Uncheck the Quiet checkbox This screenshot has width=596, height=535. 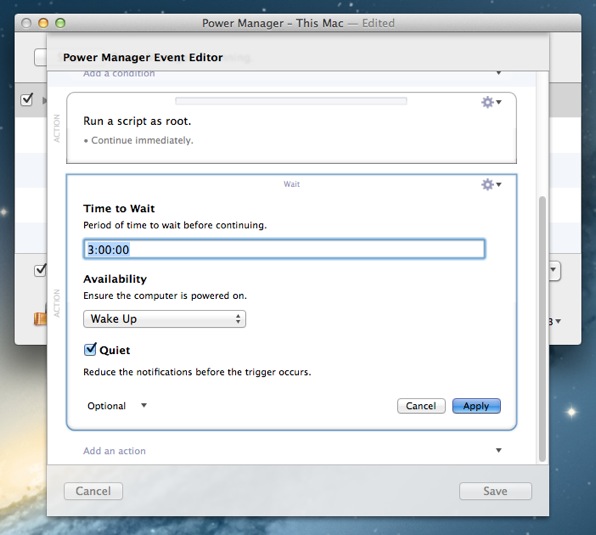(90, 349)
